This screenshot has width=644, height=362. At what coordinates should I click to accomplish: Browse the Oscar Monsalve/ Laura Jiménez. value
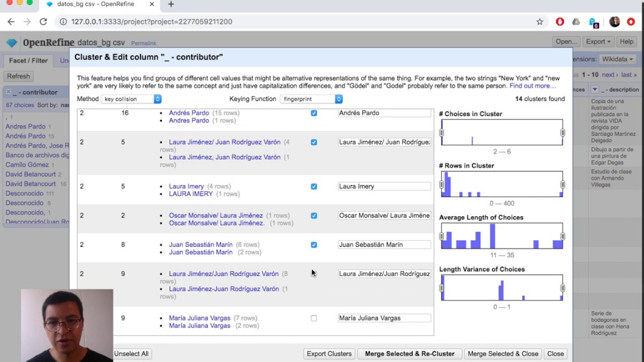point(217,223)
